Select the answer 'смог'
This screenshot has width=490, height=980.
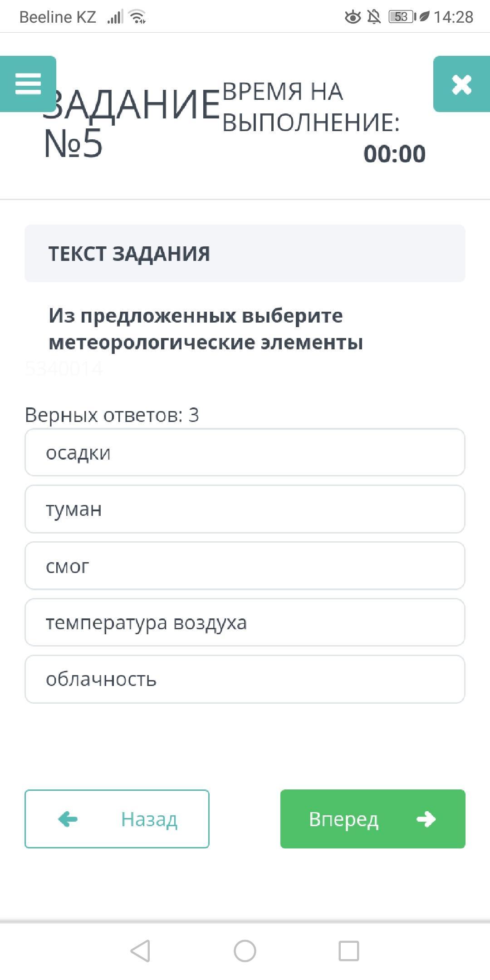point(245,566)
